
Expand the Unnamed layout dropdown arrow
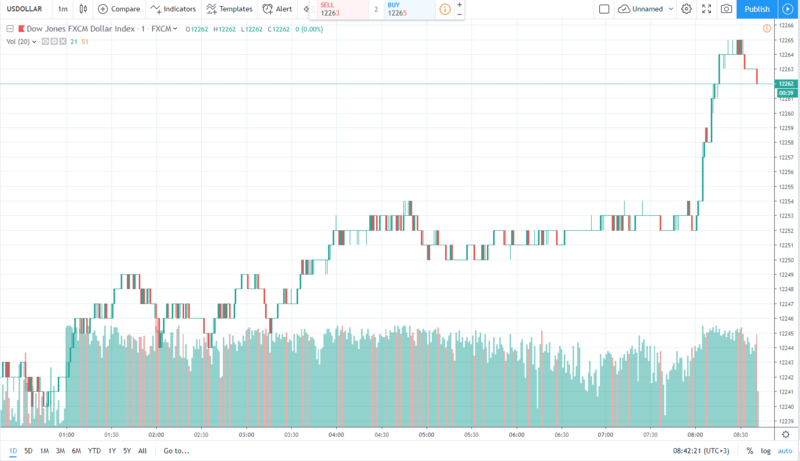[x=671, y=9]
